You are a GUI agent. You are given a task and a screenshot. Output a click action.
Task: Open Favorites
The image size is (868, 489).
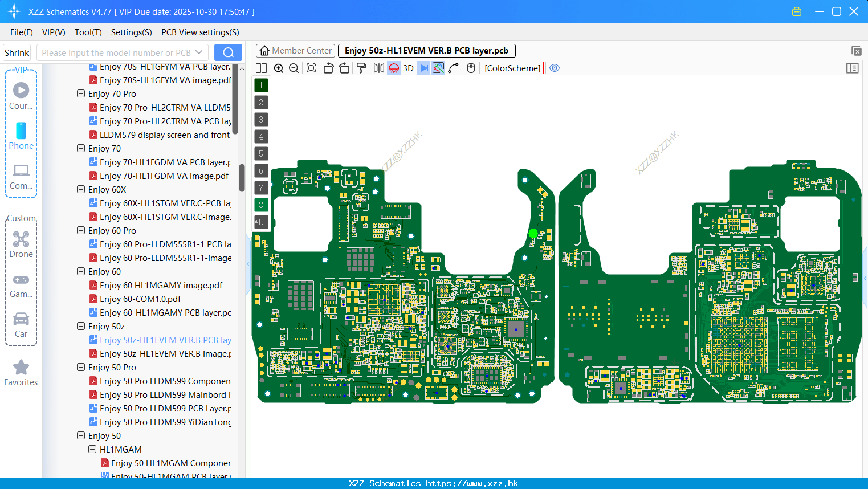tap(21, 373)
